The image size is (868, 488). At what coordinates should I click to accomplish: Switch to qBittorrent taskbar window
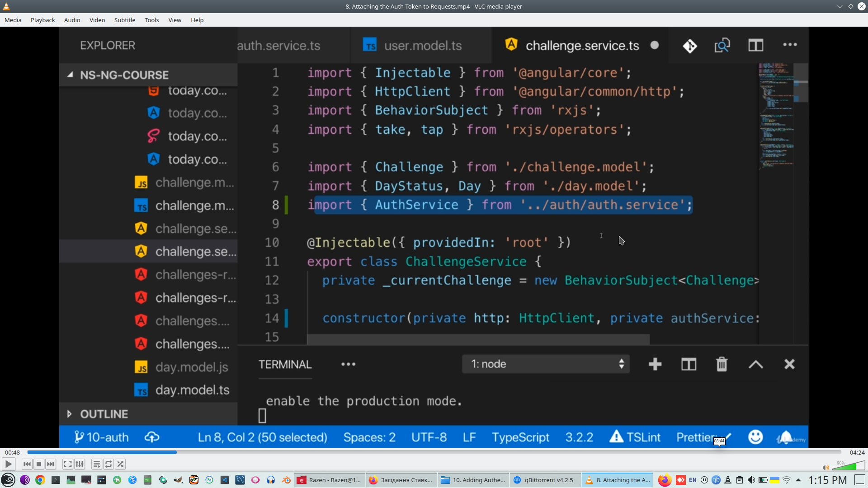(545, 480)
